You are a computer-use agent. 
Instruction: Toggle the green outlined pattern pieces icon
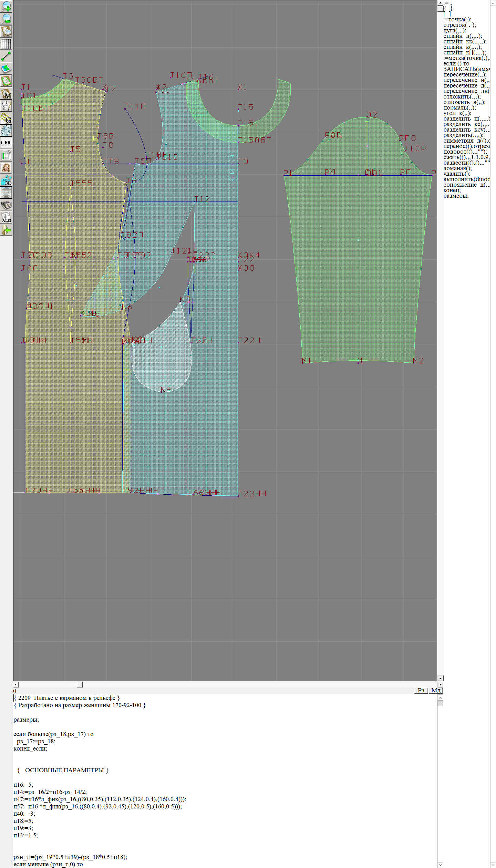(6, 81)
